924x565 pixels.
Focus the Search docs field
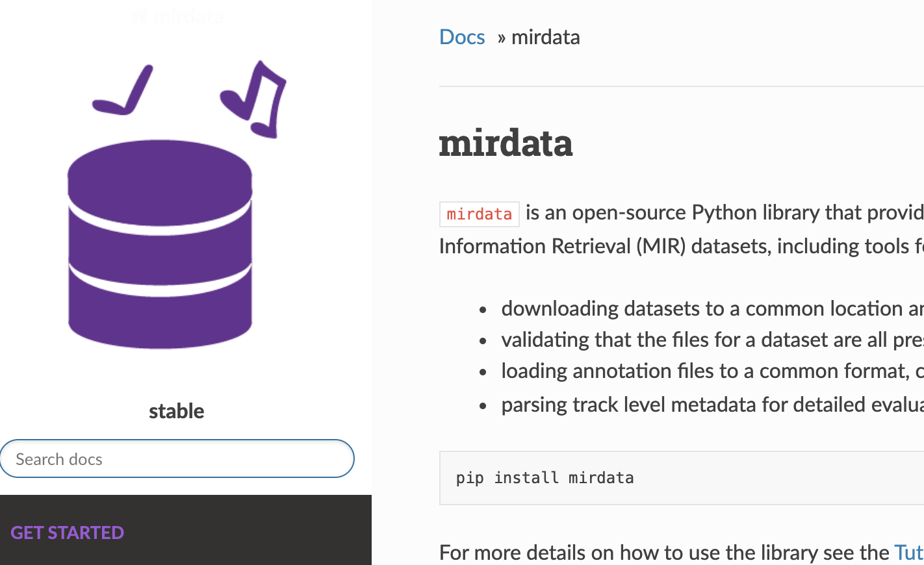pyautogui.click(x=177, y=458)
